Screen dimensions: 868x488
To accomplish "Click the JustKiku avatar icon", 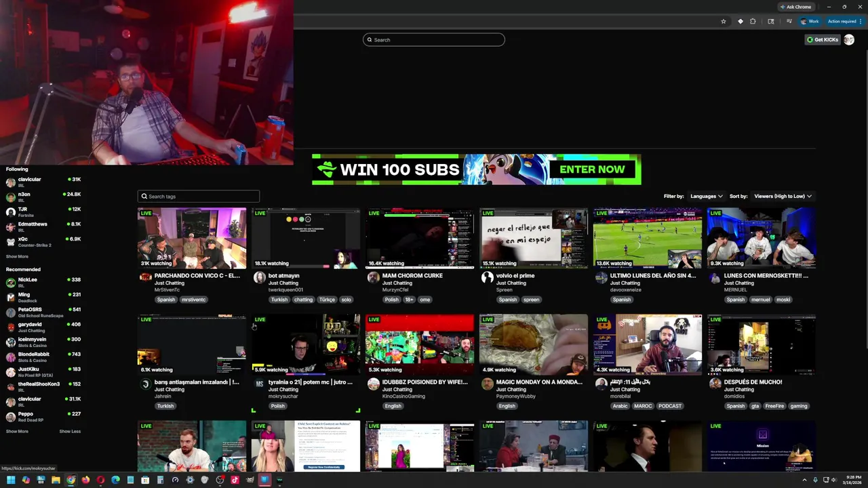I will click(x=11, y=372).
